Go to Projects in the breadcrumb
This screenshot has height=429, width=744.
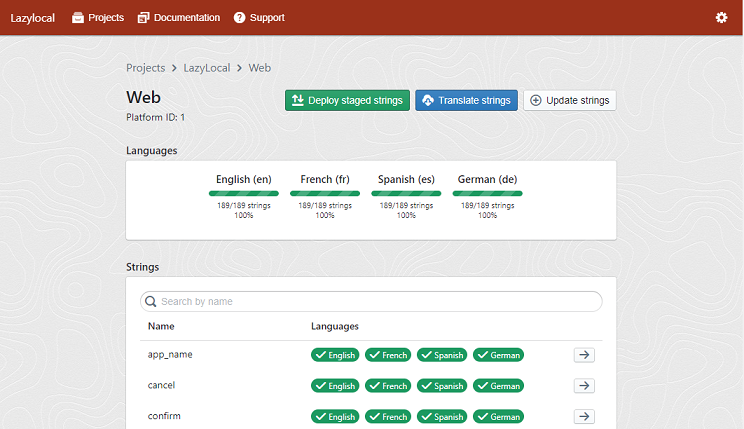point(145,68)
